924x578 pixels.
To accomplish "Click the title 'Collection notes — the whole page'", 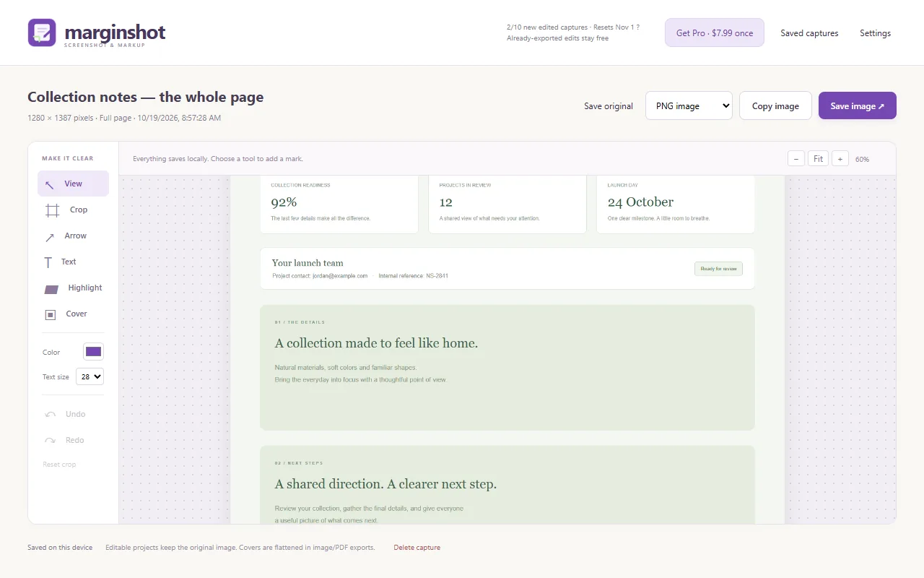I will click(x=145, y=97).
